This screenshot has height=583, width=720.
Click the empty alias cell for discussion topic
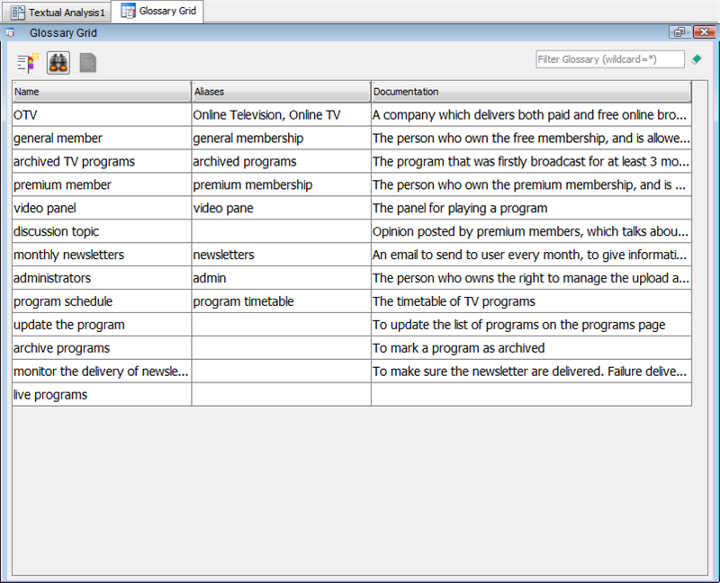[x=281, y=231]
